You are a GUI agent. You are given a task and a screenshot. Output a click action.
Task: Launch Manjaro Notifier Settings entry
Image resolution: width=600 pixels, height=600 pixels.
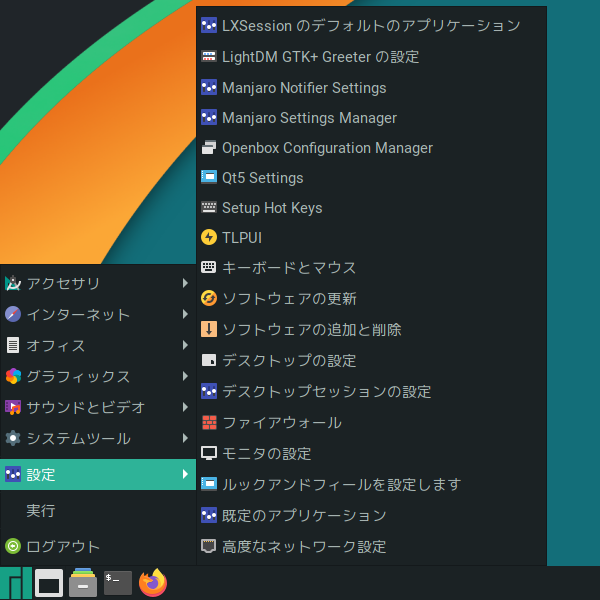tap(371, 88)
